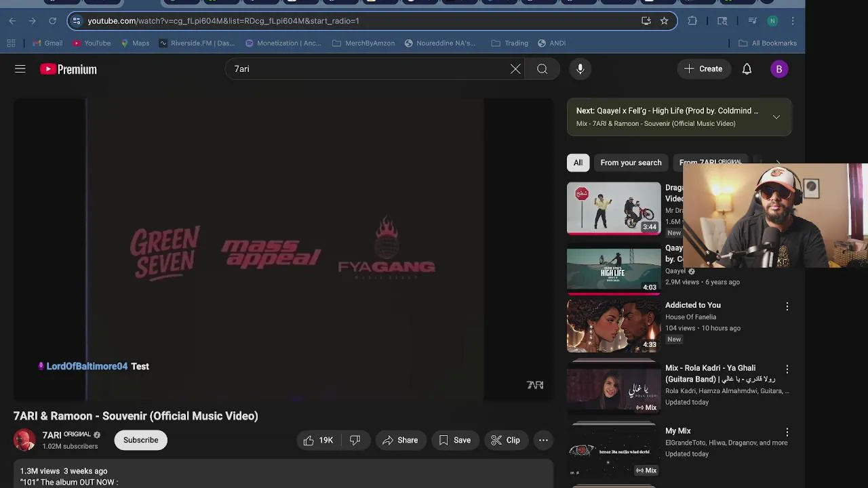Select the From your search chip

point(631,163)
